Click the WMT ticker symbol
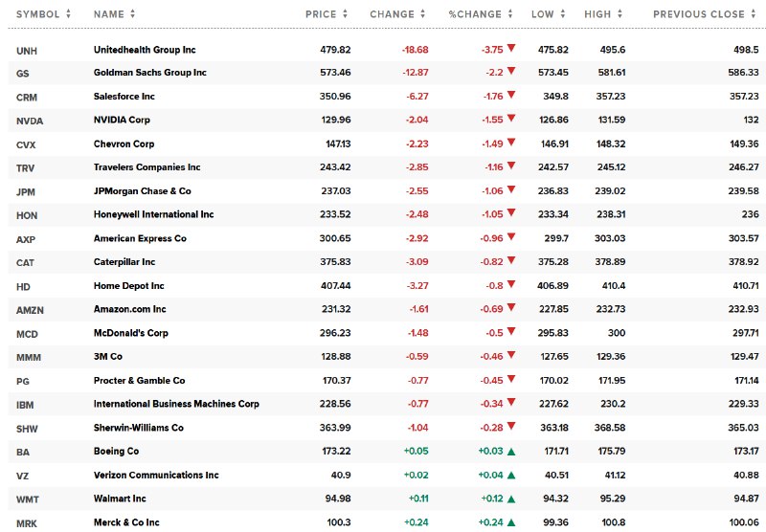The height and width of the screenshot is (532, 766). pos(28,499)
